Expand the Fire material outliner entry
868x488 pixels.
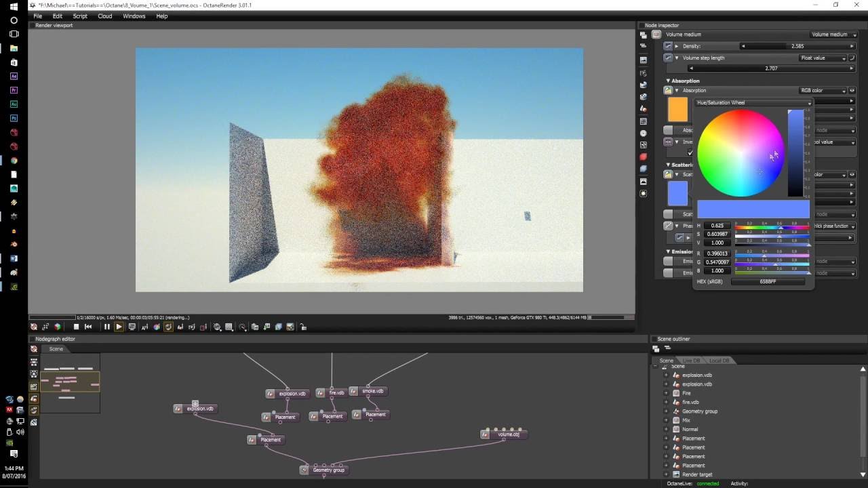coord(666,393)
